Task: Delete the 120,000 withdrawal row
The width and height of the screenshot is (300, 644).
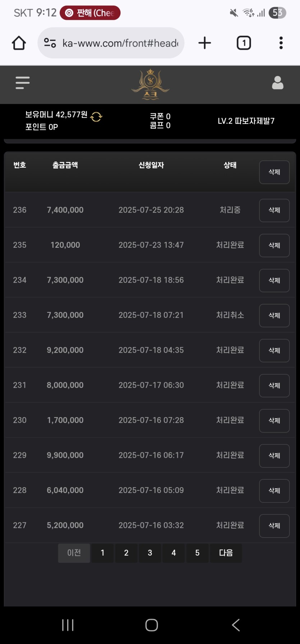Action: [x=274, y=246]
